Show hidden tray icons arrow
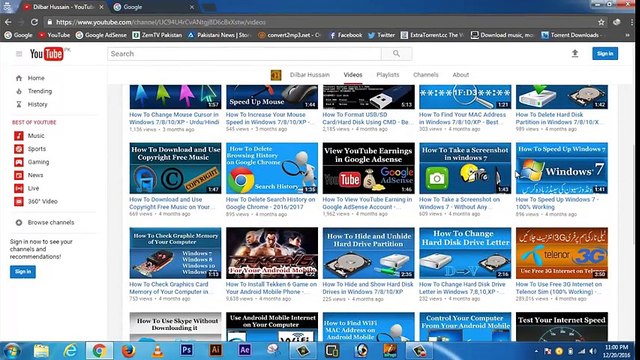Screen dimensions: 640x360 point(536,351)
